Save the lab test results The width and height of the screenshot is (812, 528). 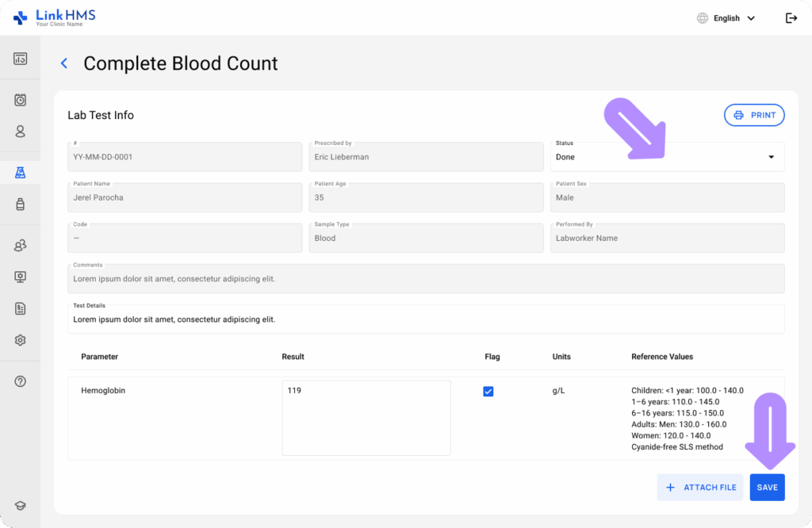pos(767,488)
